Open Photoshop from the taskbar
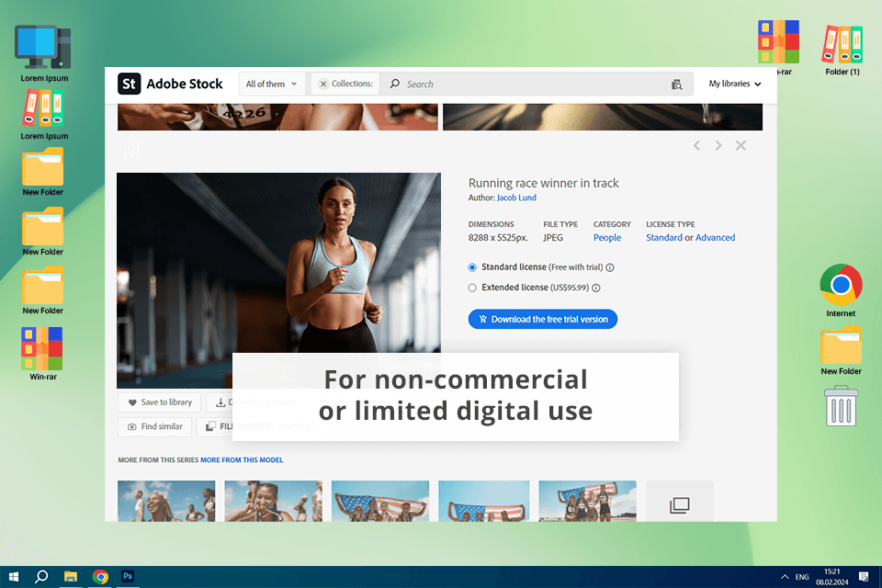This screenshot has width=882, height=588. click(128, 576)
